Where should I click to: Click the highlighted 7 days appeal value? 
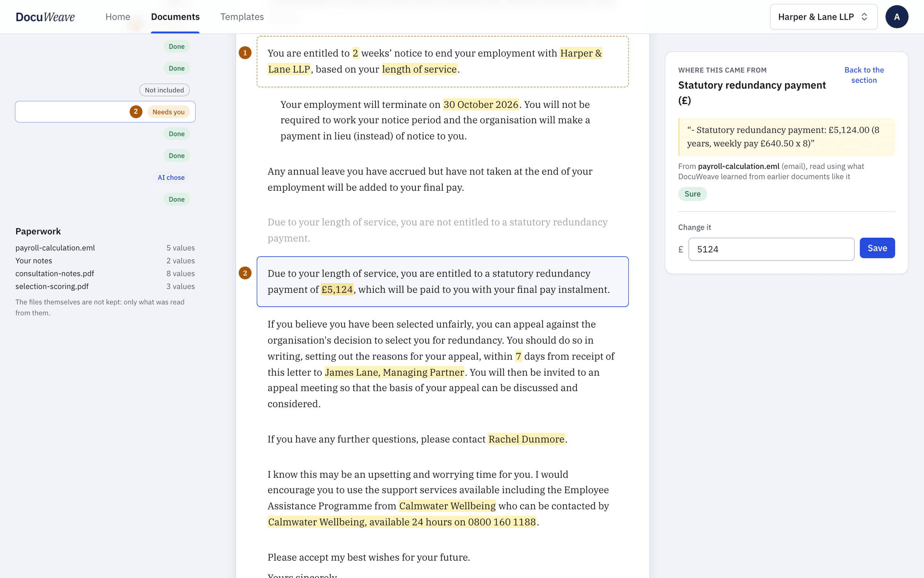(x=519, y=356)
